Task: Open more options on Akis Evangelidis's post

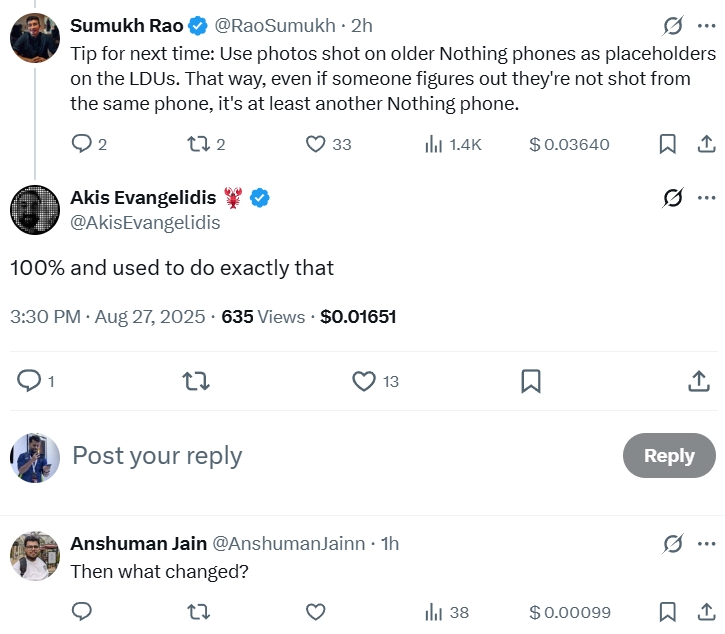Action: click(706, 197)
